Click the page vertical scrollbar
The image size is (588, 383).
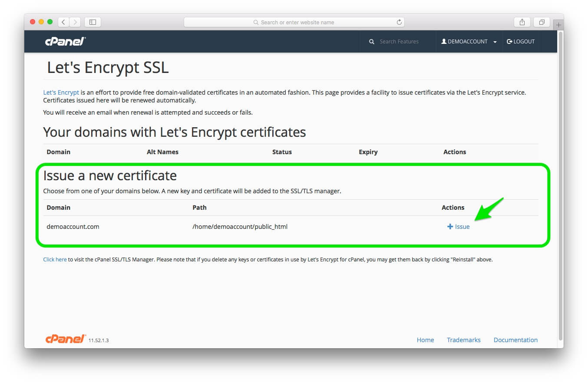click(x=560, y=187)
